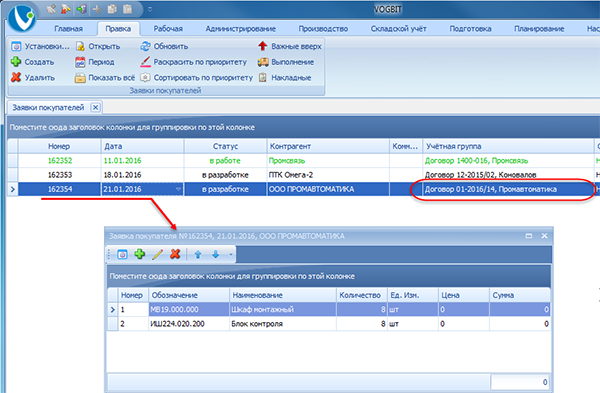Select order number 162352
The image size is (600, 393).
point(60,161)
